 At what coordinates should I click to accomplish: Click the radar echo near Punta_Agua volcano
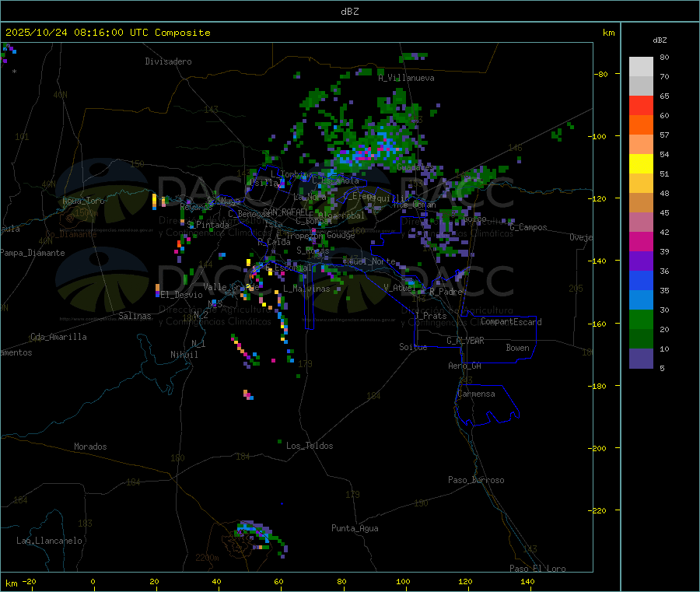(261, 538)
